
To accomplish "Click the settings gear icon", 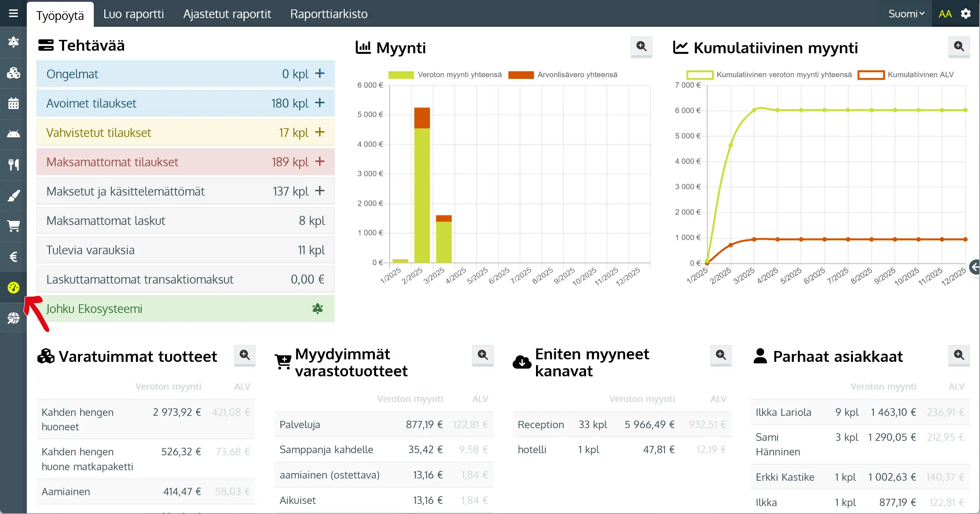I will 966,14.
